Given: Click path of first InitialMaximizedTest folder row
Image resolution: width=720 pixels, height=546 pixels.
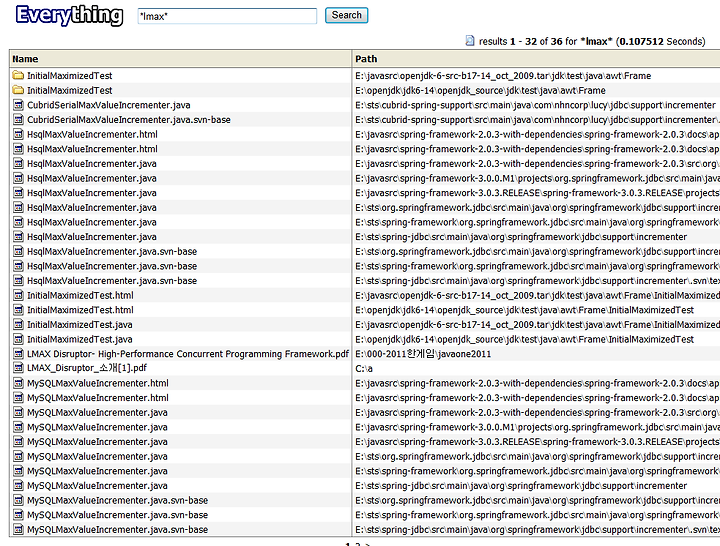Looking at the screenshot, I should (x=503, y=76).
